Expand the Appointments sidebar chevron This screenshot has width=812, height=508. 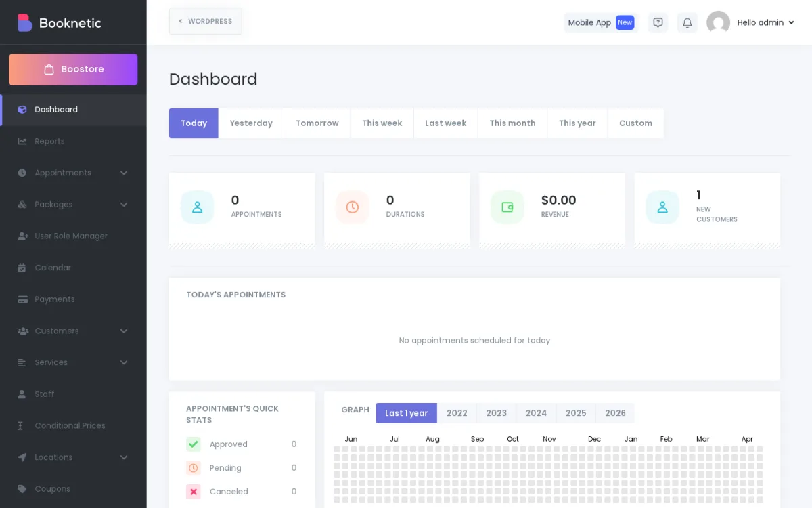124,173
